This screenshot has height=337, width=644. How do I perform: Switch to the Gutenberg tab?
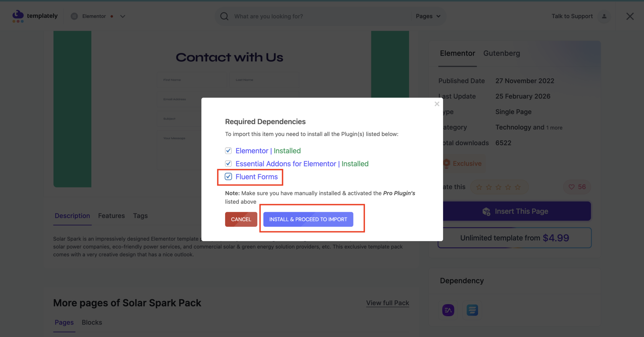[502, 53]
